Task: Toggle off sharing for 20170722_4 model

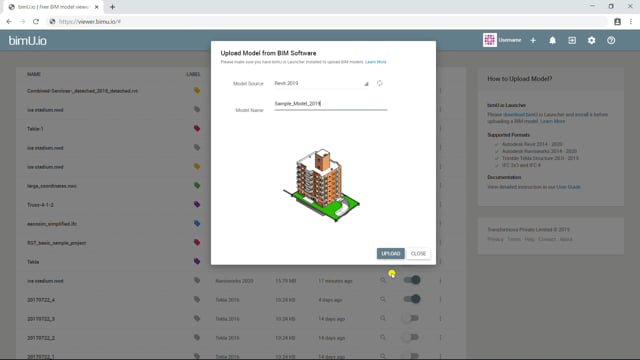Action: pyautogui.click(x=412, y=299)
